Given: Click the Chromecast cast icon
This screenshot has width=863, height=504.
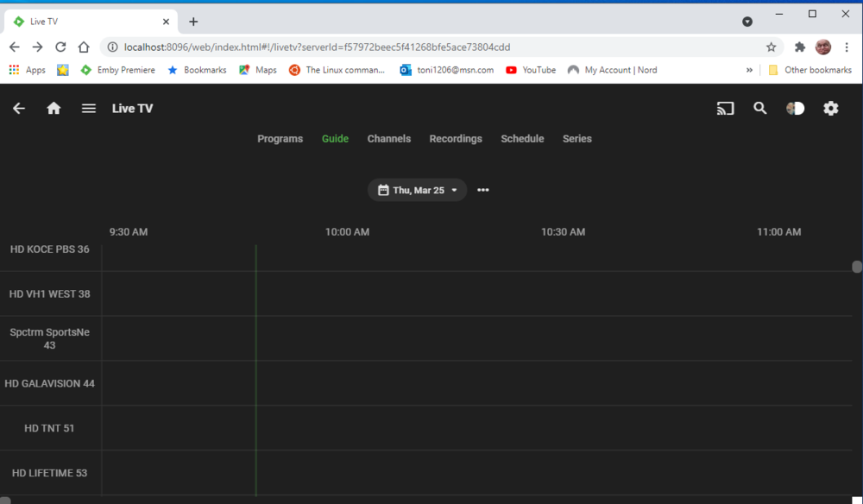Looking at the screenshot, I should pos(725,108).
